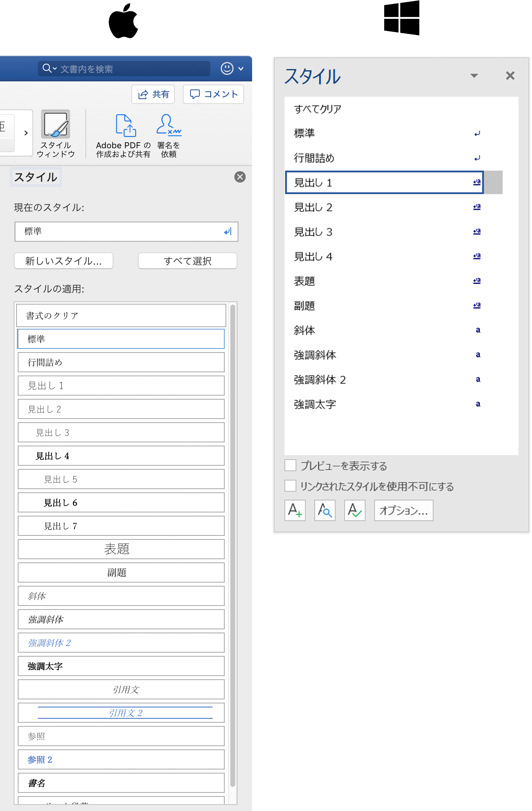Apply 表題 style in Mac list
The width and height of the screenshot is (532, 811).
coord(121,549)
